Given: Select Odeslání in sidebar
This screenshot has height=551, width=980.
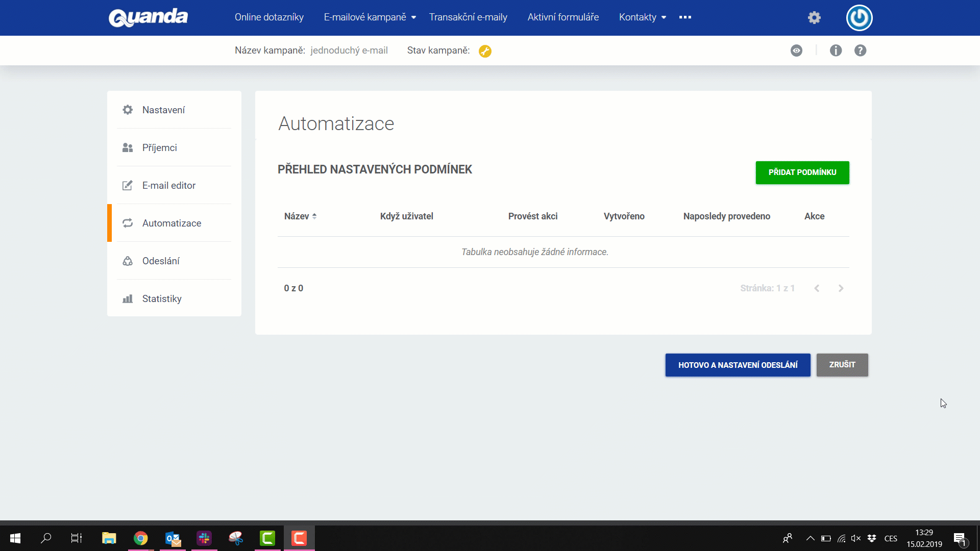Looking at the screenshot, I should (174, 261).
